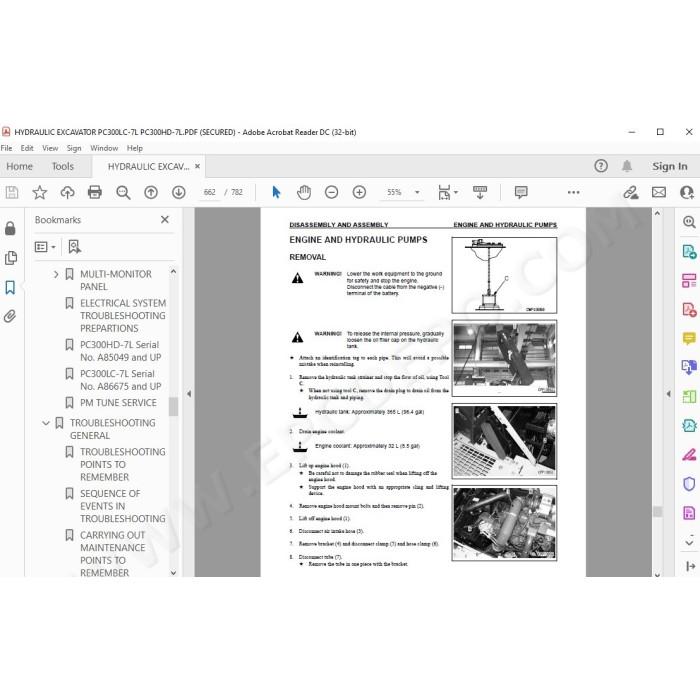Choose the Selection arrow tool
The width and height of the screenshot is (700, 700).
tap(276, 192)
